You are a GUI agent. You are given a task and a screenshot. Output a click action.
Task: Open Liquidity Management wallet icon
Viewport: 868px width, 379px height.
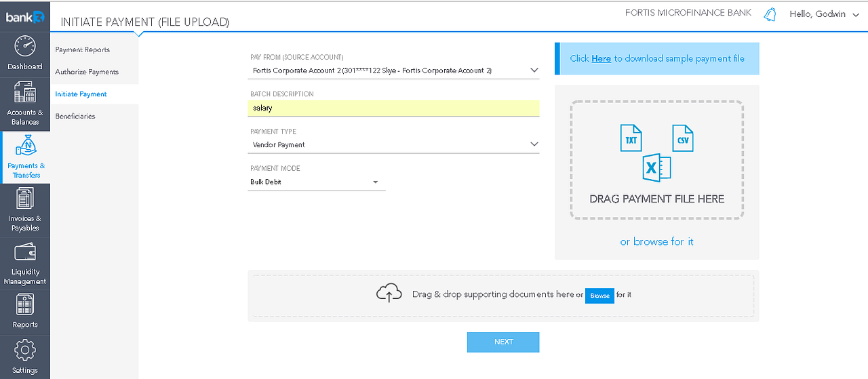(x=25, y=252)
